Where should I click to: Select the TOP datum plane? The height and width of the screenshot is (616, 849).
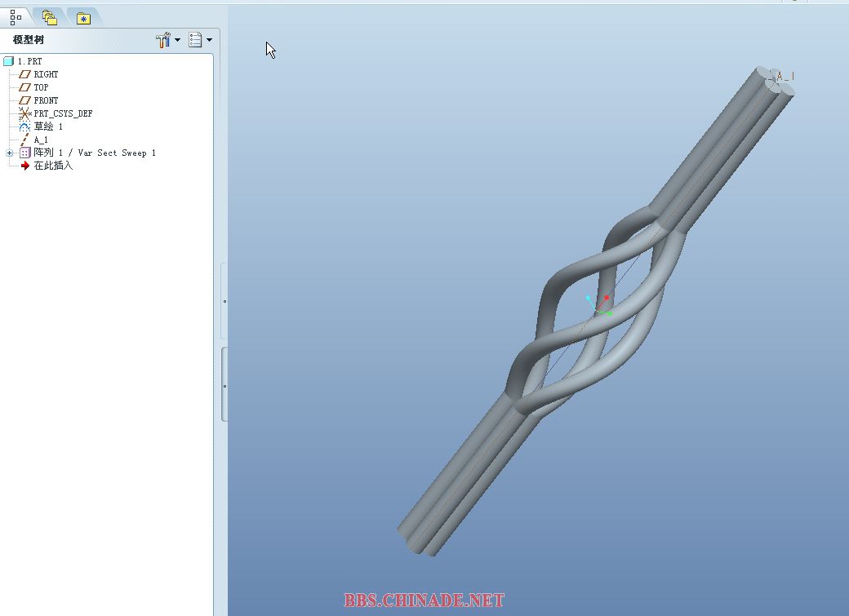41,87
